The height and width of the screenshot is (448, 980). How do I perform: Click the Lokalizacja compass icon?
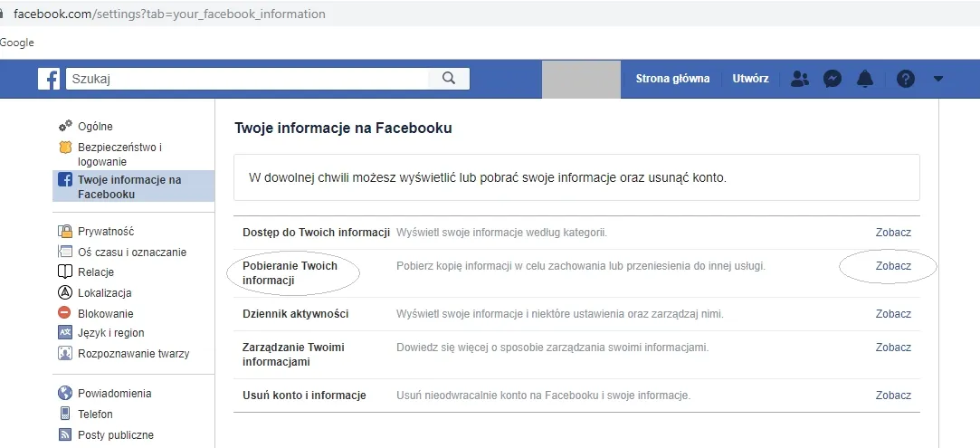(x=66, y=293)
